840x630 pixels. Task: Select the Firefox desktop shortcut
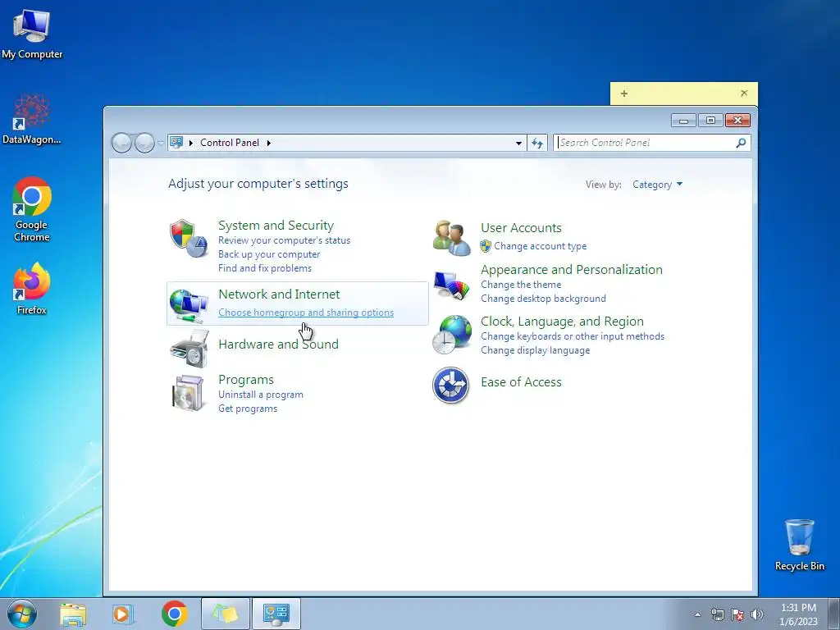tap(32, 289)
